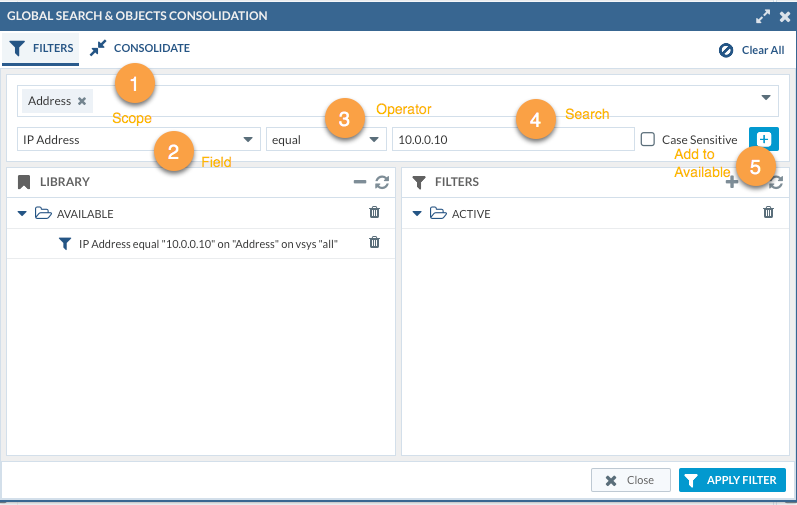
Task: Delete the Active filters folder
Action: [768, 213]
